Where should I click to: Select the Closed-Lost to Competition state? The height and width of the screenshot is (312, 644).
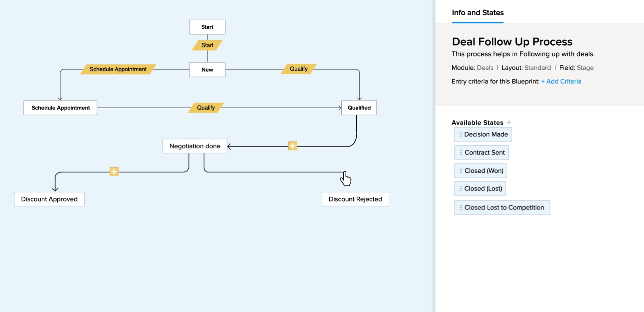pos(502,208)
